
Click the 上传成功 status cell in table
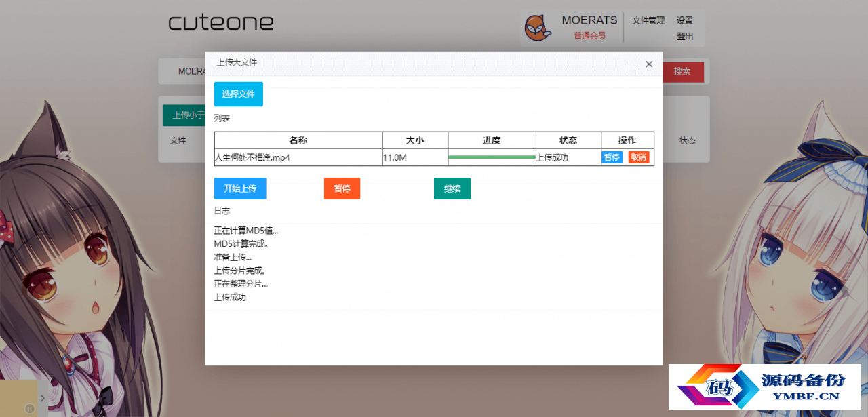pyautogui.click(x=568, y=157)
